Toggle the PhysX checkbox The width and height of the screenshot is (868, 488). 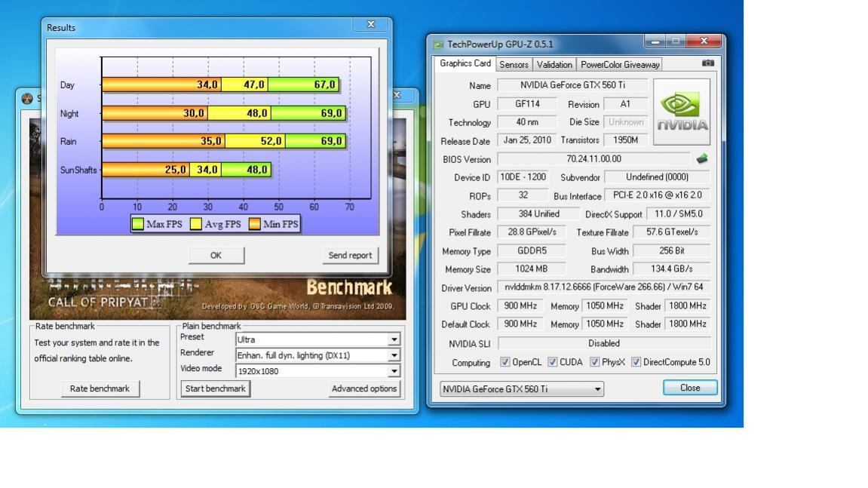click(x=594, y=362)
